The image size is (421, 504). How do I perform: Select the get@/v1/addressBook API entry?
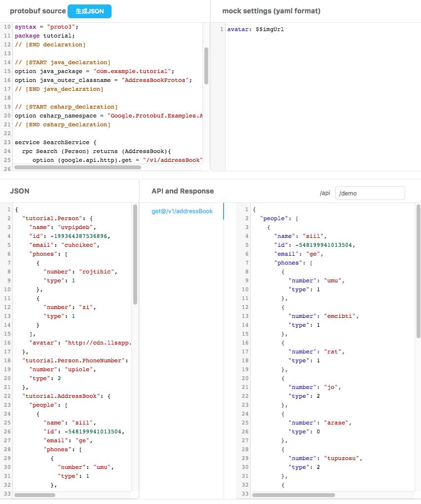coord(182,211)
